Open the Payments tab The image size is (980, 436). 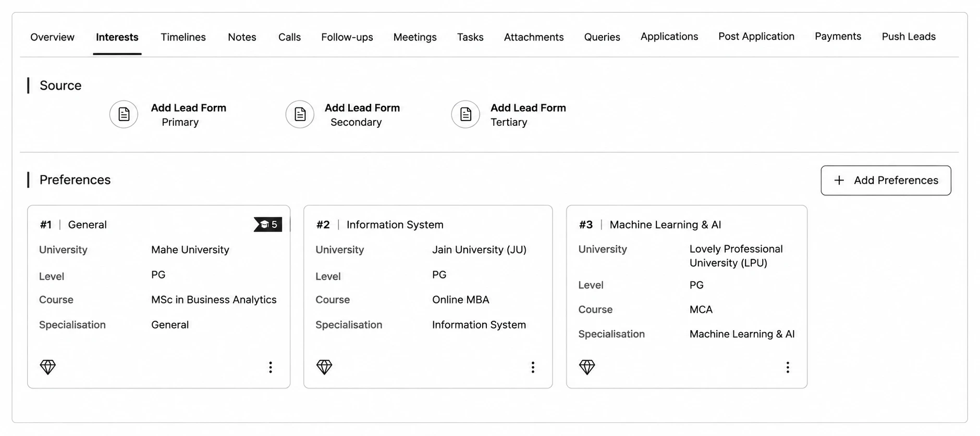coord(838,37)
